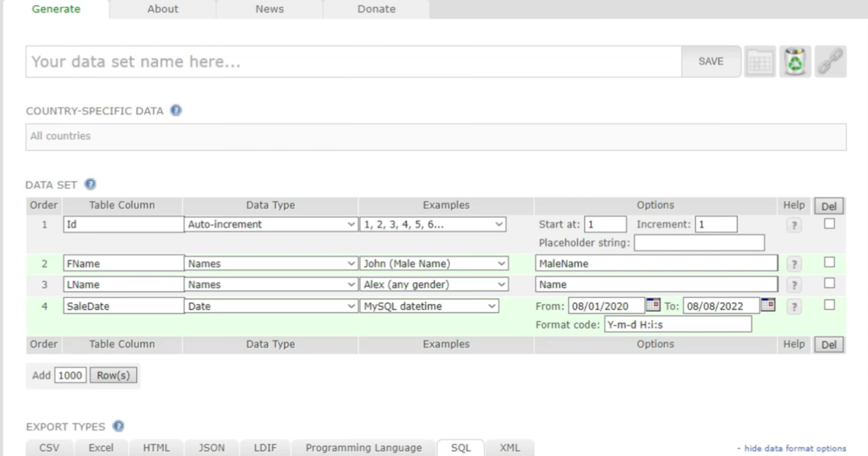The width and height of the screenshot is (868, 456).
Task: Open help for Export Types section
Action: pos(118,426)
